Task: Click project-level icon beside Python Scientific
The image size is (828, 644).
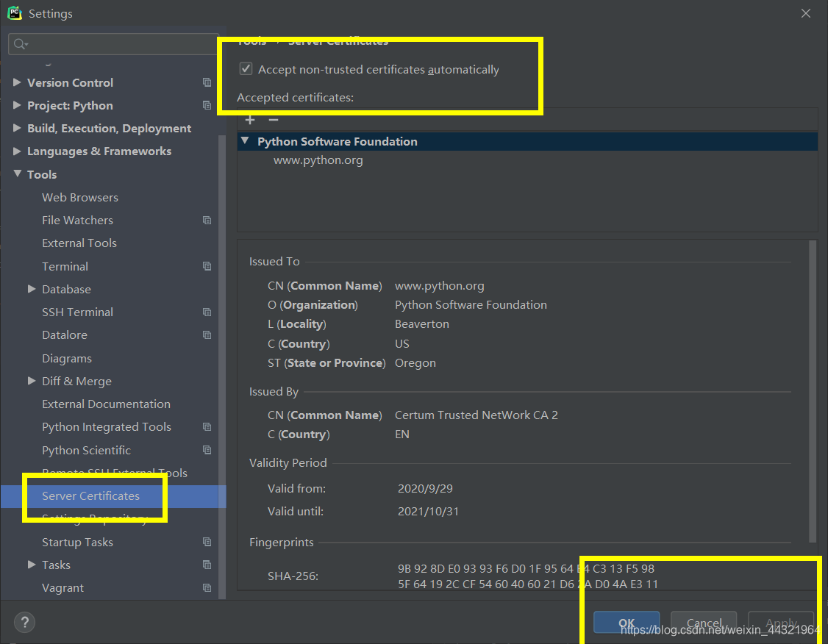Action: (207, 450)
